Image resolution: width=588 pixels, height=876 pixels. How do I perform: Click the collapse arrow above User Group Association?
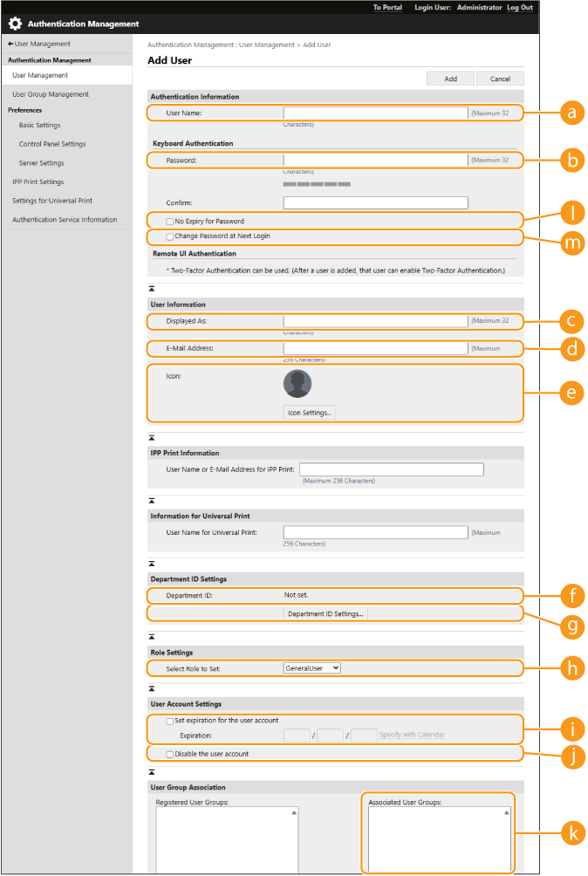point(152,771)
